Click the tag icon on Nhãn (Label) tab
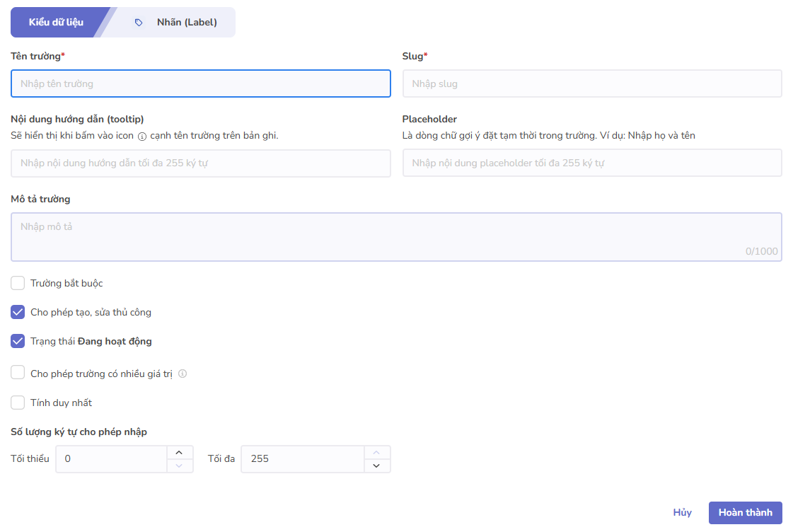The height and width of the screenshot is (532, 793). pyautogui.click(x=139, y=23)
